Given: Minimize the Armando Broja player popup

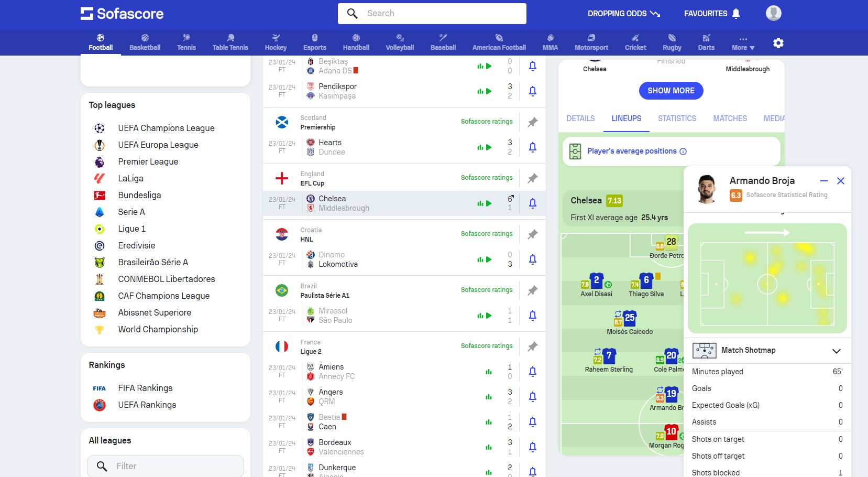Looking at the screenshot, I should point(823,181).
